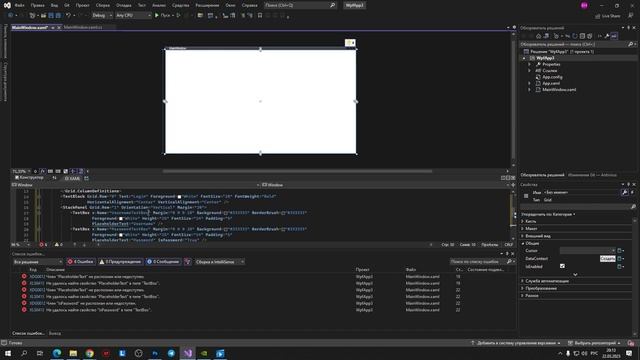
Task: Filter by Ошибки errors button
Action: click(80, 262)
